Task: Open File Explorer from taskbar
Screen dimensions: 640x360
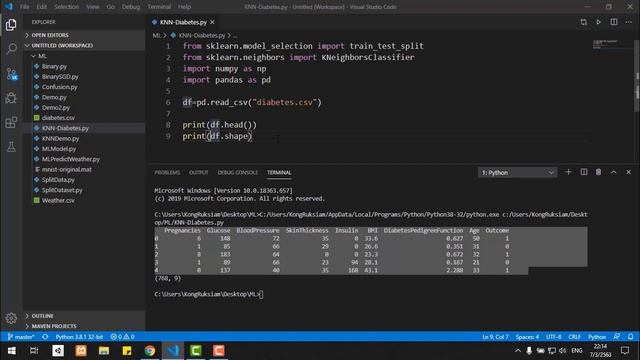Action: (104, 351)
